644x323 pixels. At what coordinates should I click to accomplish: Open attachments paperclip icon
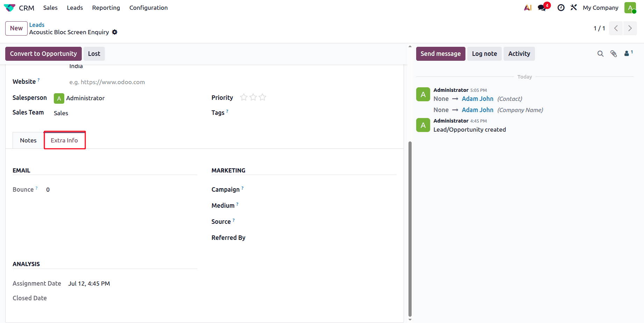614,54
